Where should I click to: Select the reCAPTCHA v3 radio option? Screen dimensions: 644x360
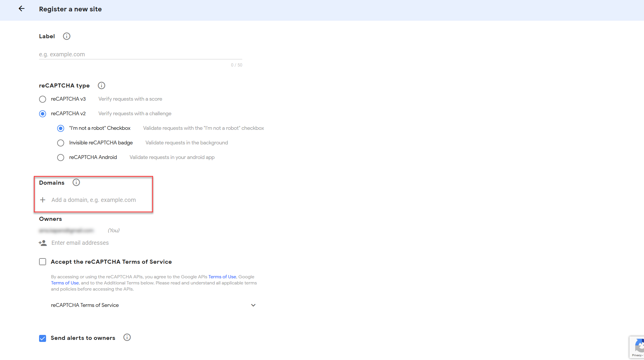43,99
